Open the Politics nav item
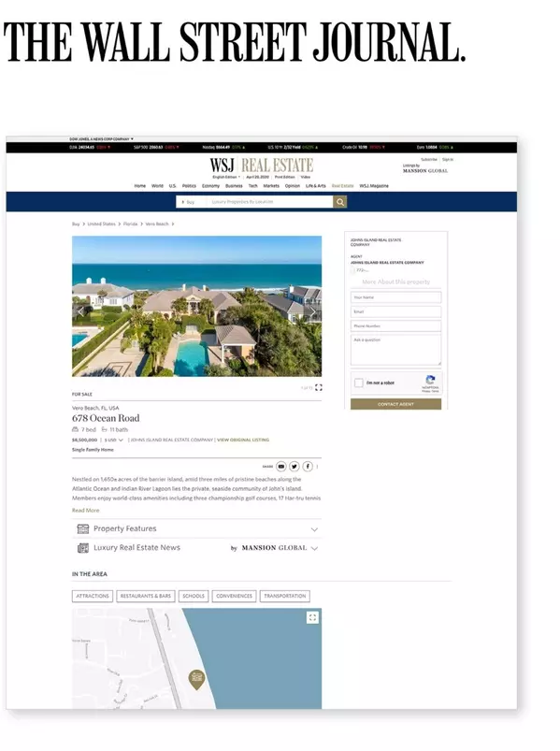Image resolution: width=560 pixels, height=751 pixels. (x=189, y=186)
